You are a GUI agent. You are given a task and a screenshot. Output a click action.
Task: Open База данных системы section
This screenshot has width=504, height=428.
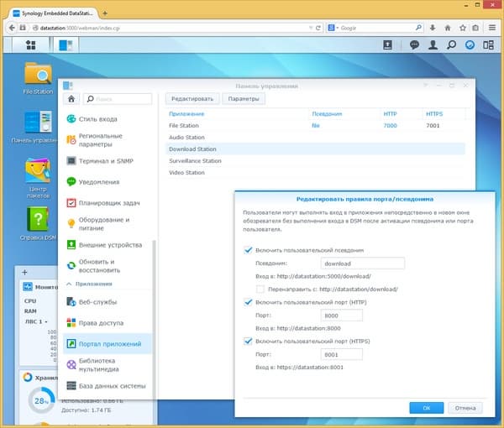pos(108,385)
